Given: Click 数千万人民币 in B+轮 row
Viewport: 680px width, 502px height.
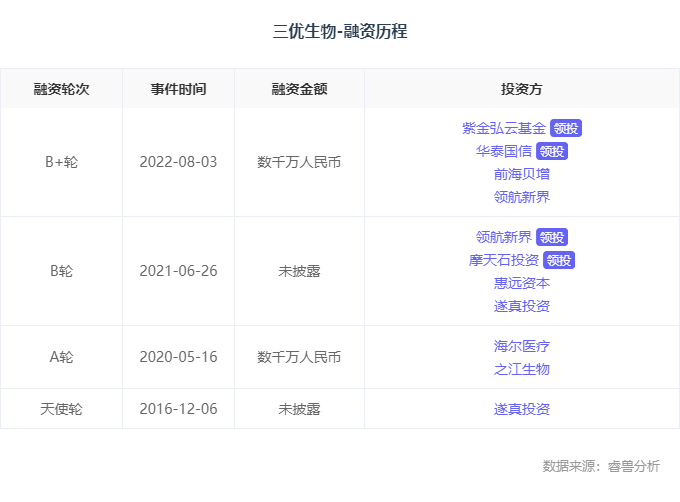Looking at the screenshot, I should 299,162.
